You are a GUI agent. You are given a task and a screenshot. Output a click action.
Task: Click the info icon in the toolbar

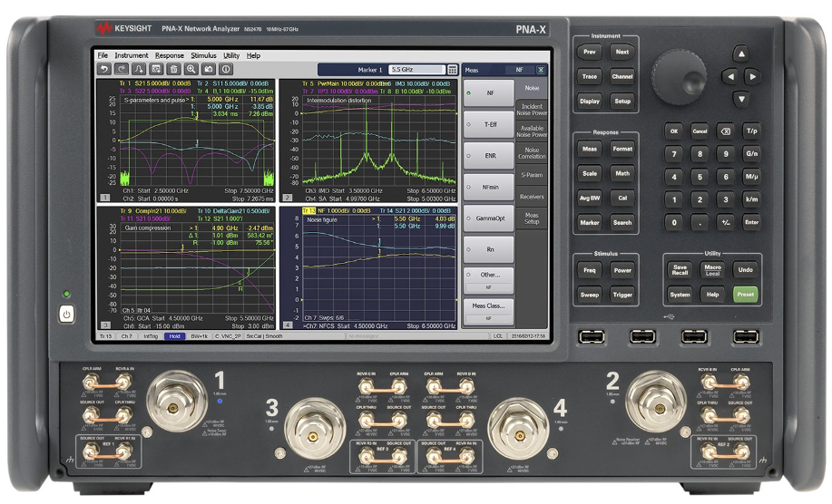coord(226,69)
